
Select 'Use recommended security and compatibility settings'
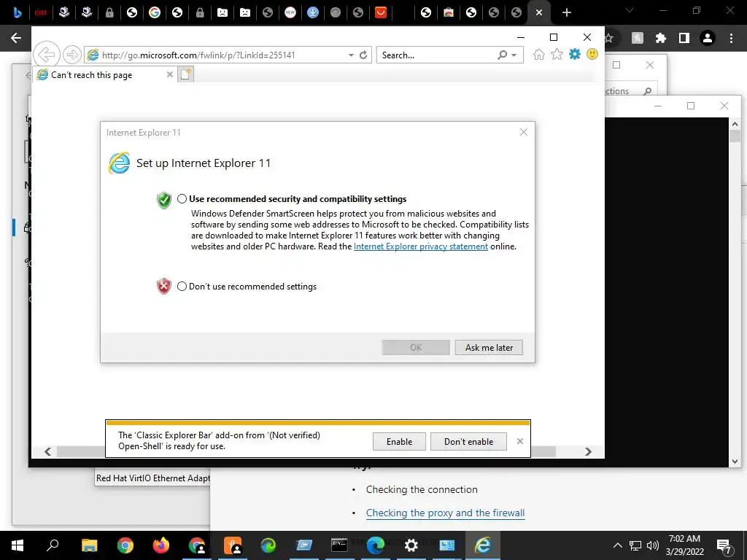pos(182,199)
